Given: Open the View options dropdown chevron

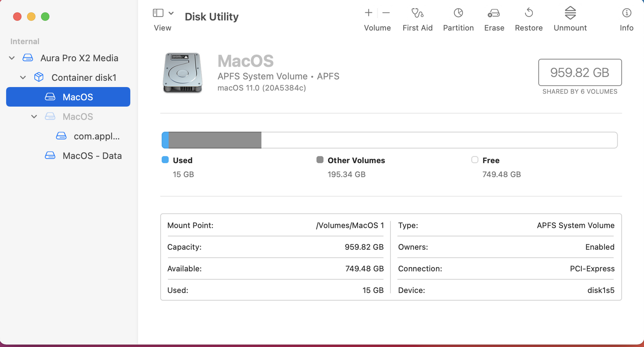Looking at the screenshot, I should [x=171, y=13].
